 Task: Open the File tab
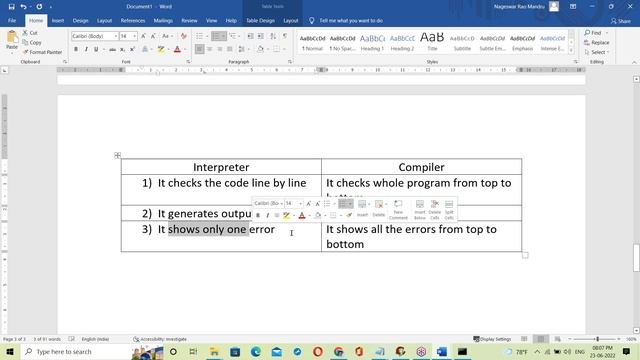(12, 20)
